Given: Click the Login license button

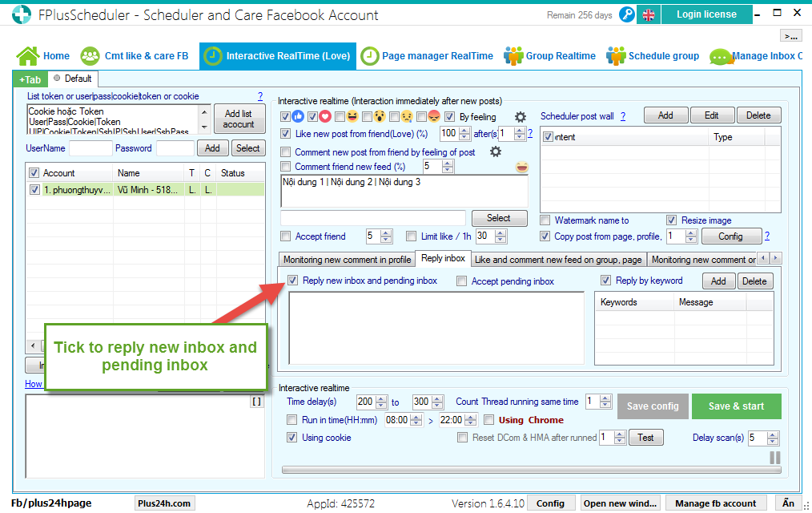Looking at the screenshot, I should (x=706, y=14).
